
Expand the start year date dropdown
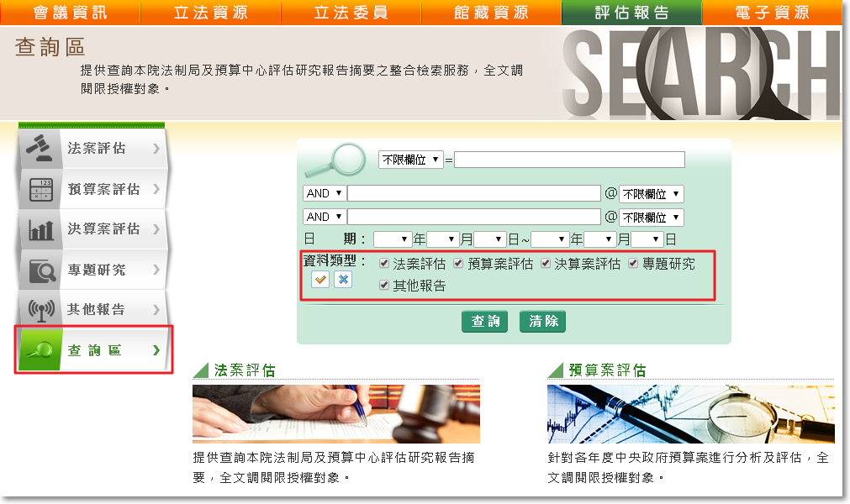[x=393, y=239]
